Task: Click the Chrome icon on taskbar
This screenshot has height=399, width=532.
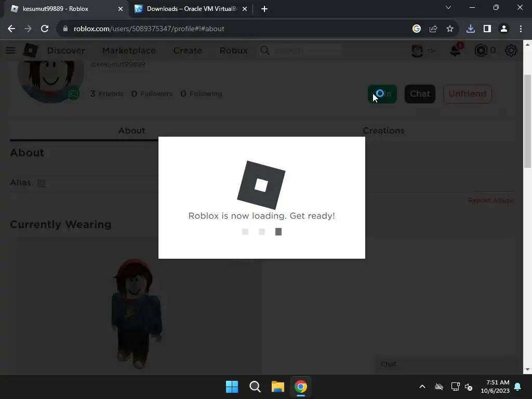Action: point(301,387)
